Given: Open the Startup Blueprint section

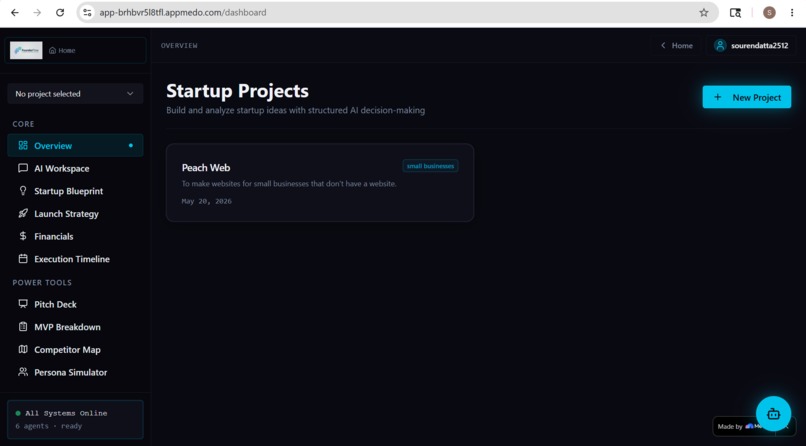Looking at the screenshot, I should point(75,191).
